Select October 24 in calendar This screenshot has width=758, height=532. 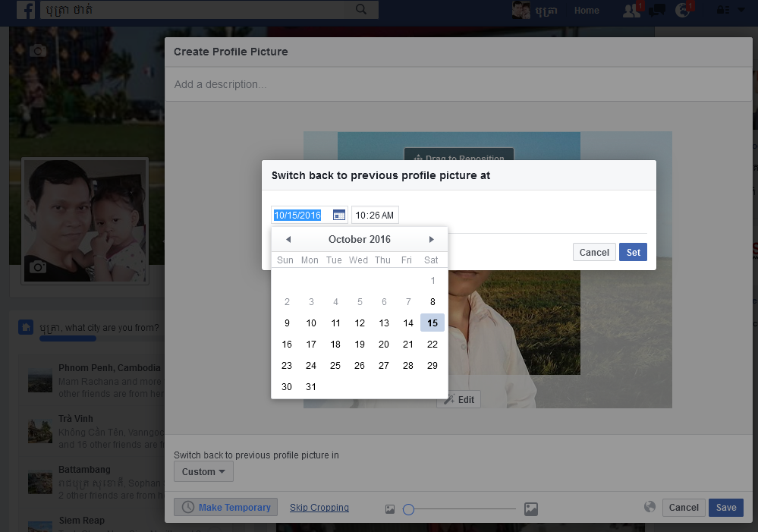(311, 366)
